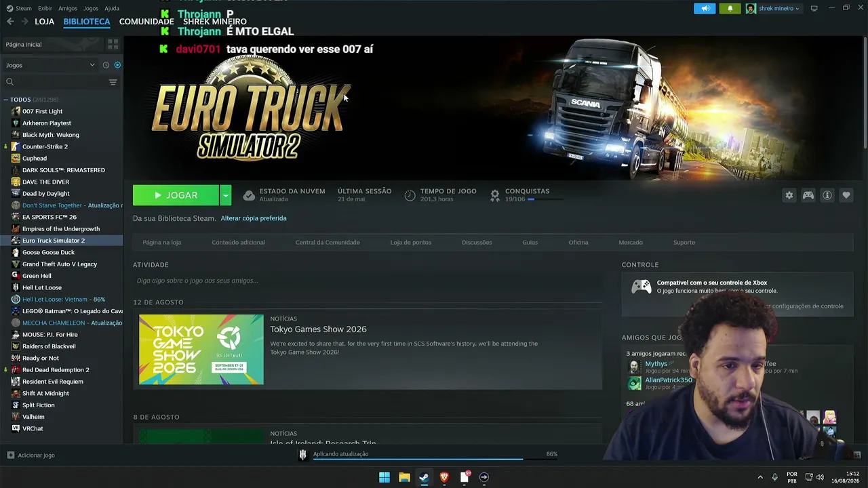Open Tokyo Games Show 2026 news thumbnail
Screen dimensions: 868x488
pos(201,350)
